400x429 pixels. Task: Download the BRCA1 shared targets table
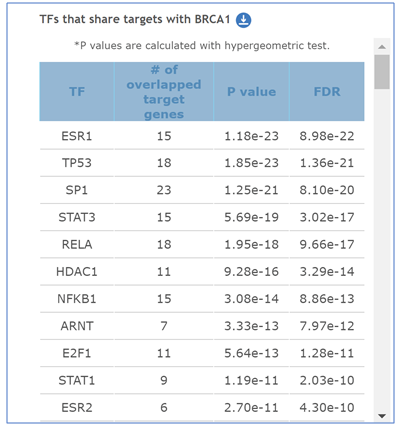click(x=243, y=20)
